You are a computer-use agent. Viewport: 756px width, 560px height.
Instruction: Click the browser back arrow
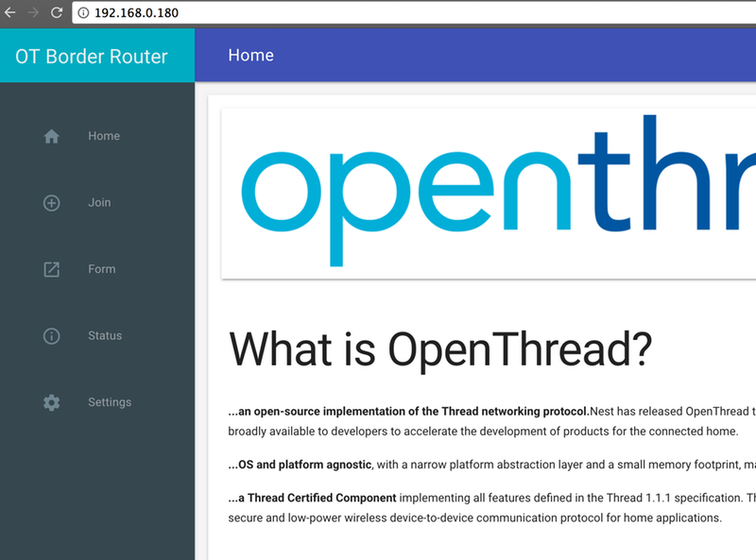[10, 13]
